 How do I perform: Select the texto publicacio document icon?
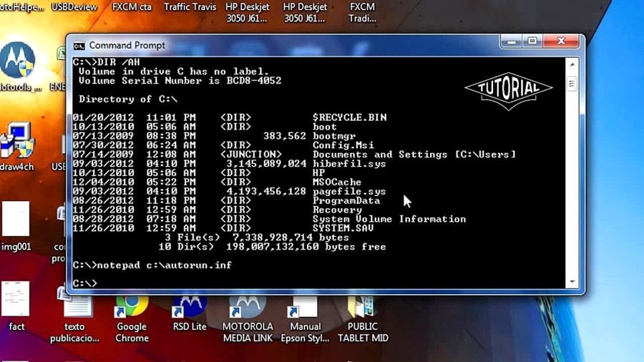pyautogui.click(x=75, y=319)
